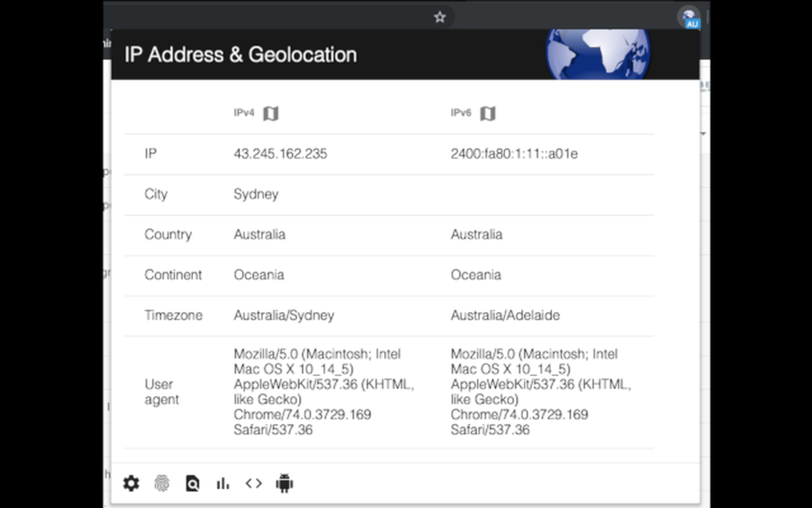Click the IPv6 address 2400:fa80:1:11::a01e
Screen dimensions: 812x508
click(x=514, y=154)
